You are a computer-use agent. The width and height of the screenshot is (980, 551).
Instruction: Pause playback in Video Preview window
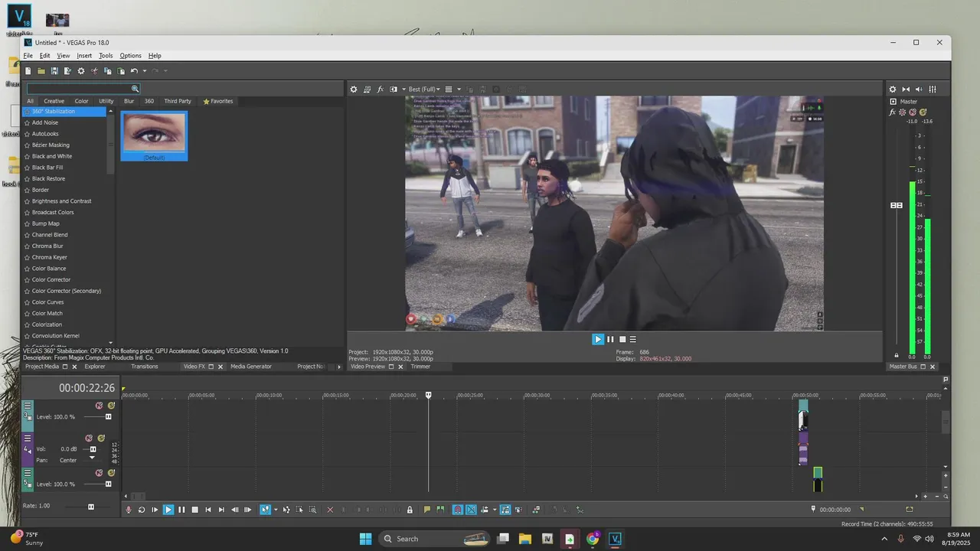pyautogui.click(x=610, y=339)
